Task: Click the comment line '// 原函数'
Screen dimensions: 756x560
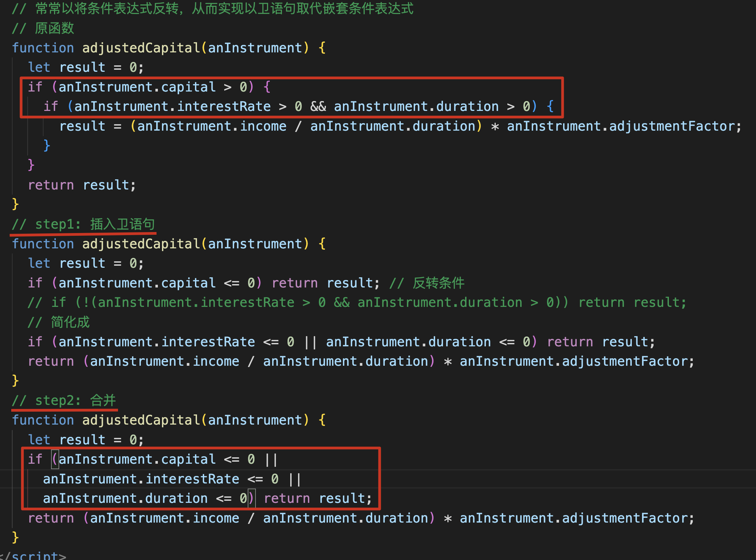Action: (43, 28)
